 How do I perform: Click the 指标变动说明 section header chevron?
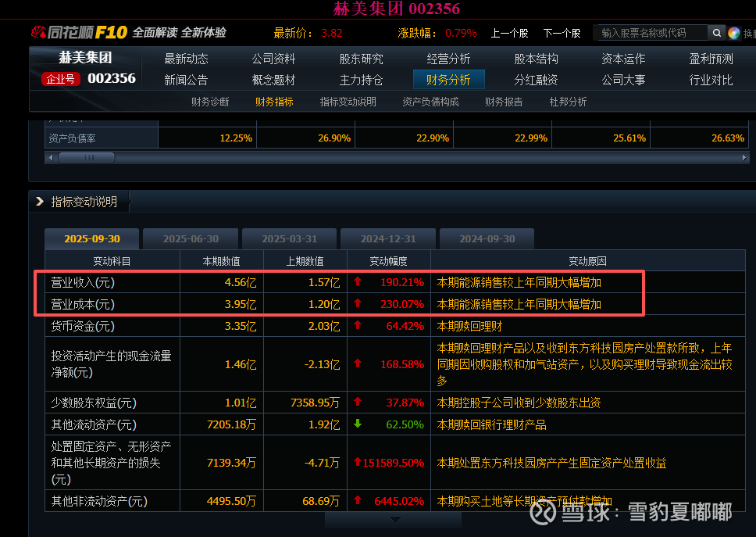40,202
